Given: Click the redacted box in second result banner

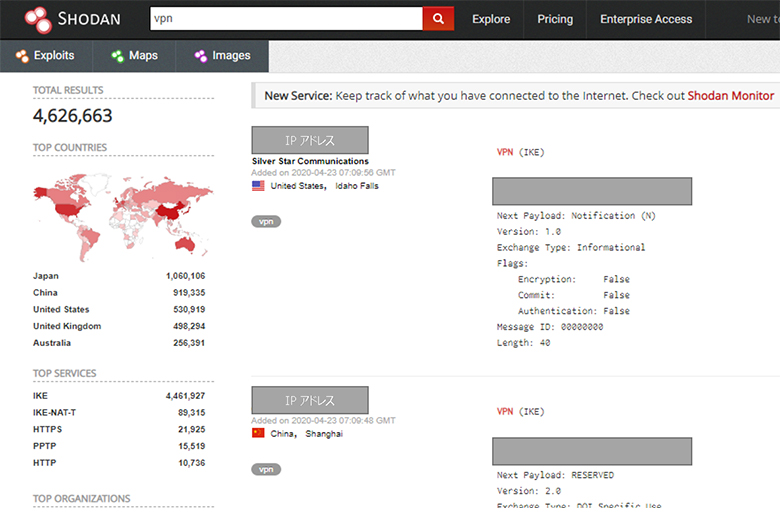Looking at the screenshot, I should point(592,451).
